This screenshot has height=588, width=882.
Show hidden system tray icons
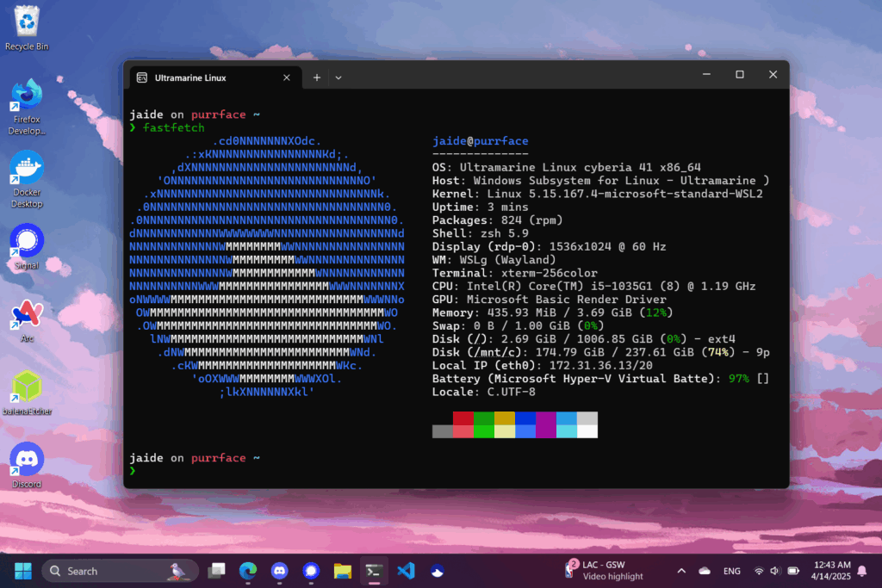[x=681, y=571]
